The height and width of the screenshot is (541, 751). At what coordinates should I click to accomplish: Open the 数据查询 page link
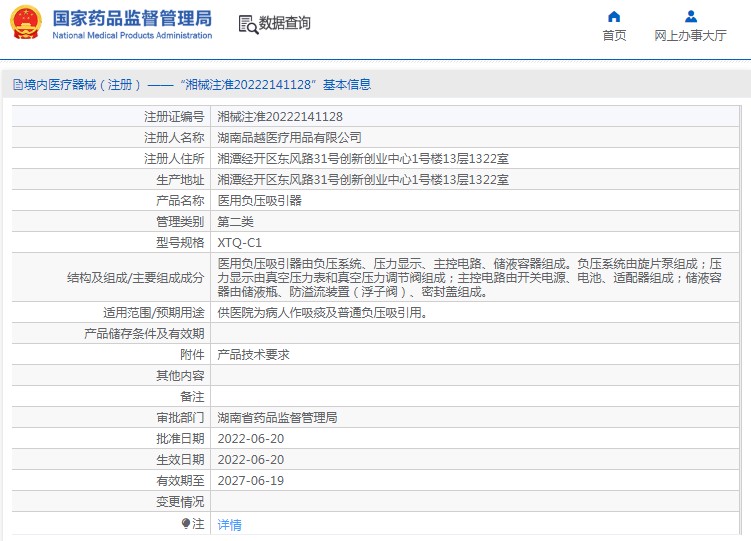coord(285,23)
